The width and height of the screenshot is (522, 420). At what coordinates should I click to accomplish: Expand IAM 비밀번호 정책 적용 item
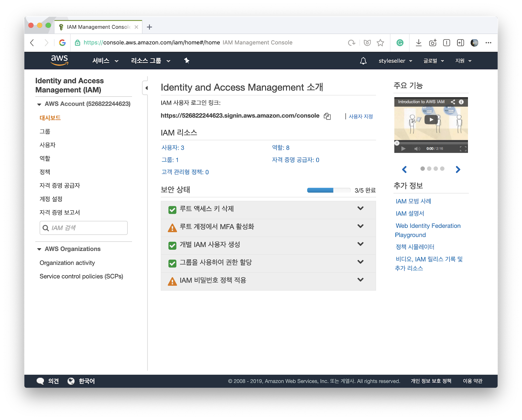[x=268, y=281]
